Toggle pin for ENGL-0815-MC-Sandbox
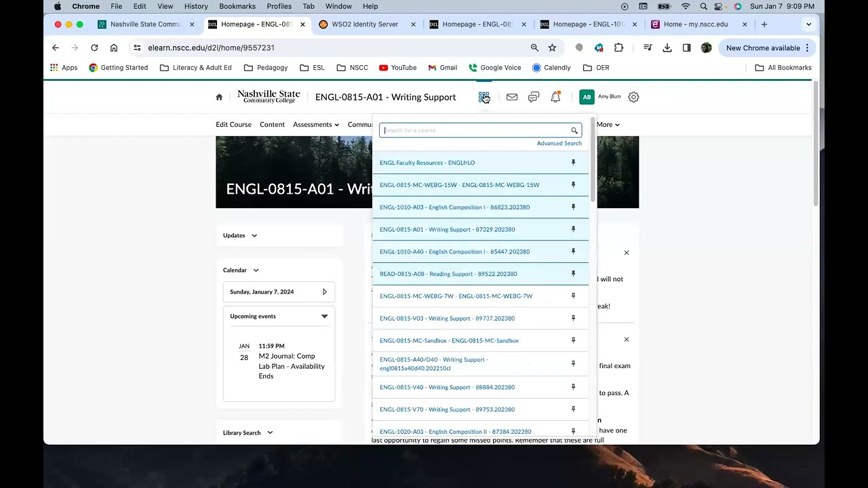868x488 pixels. pyautogui.click(x=573, y=340)
